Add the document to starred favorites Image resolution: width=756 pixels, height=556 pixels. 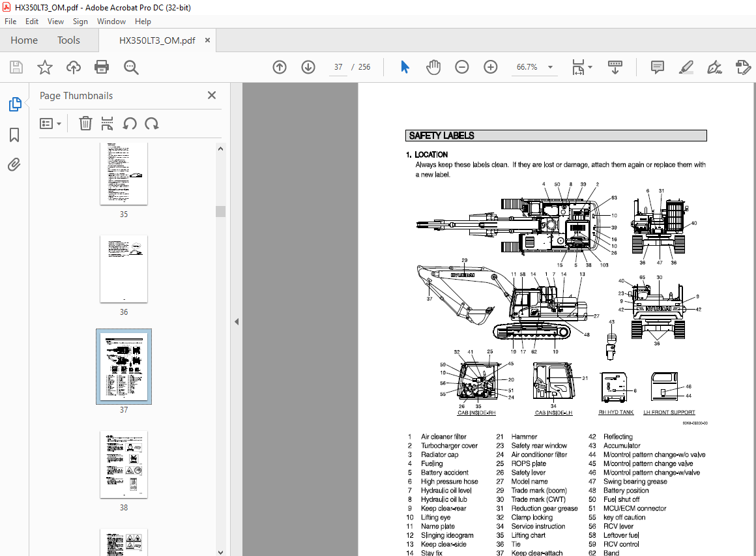[45, 67]
